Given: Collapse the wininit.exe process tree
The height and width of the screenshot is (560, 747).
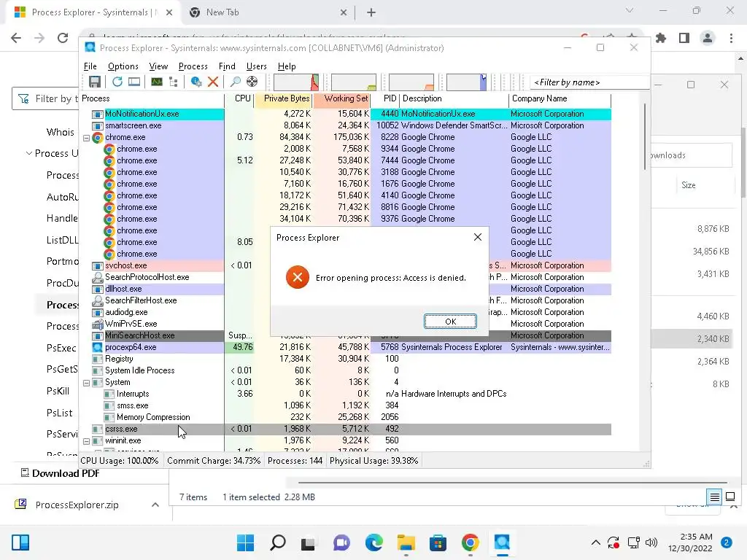Looking at the screenshot, I should [x=87, y=441].
